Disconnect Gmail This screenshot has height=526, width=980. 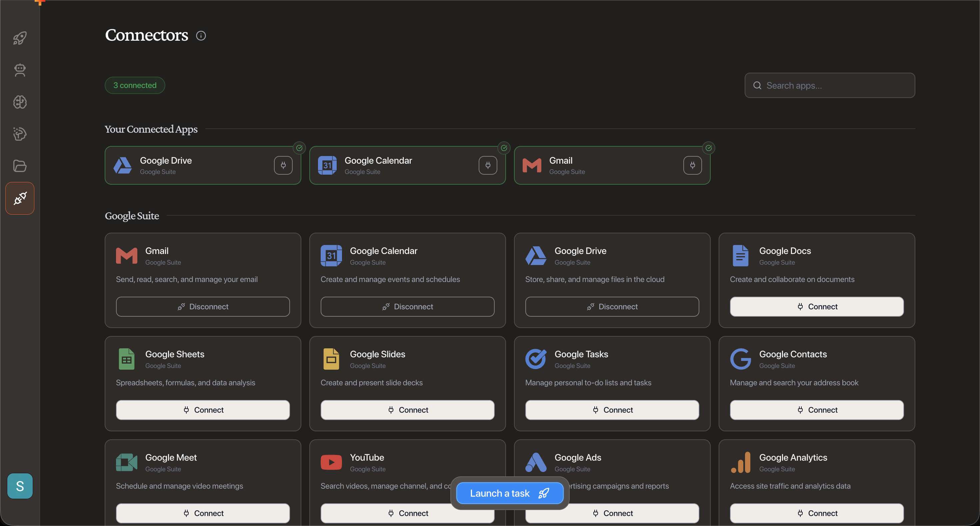click(203, 307)
